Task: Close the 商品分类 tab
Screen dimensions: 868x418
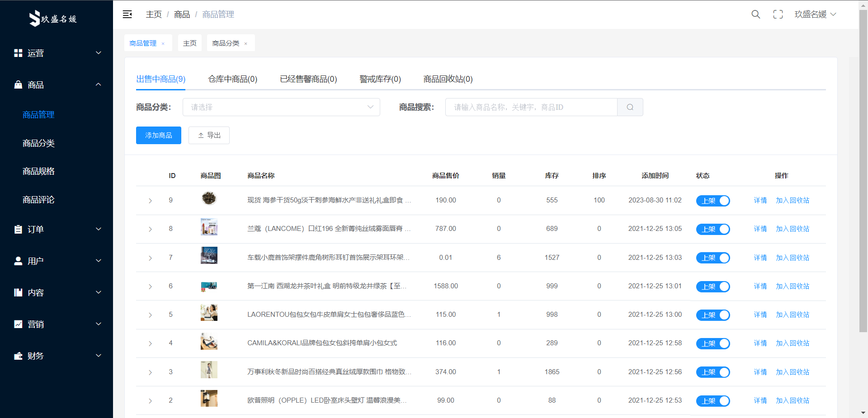Action: pos(246,44)
